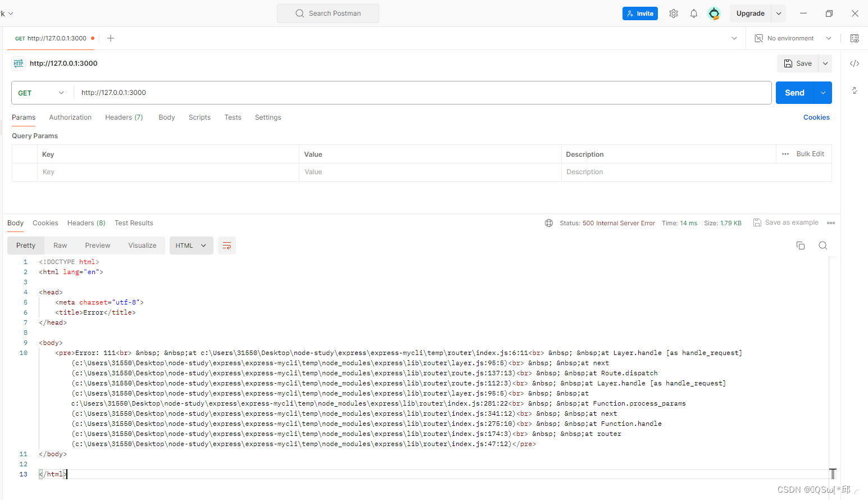
Task: Click the Status: 500 Internal Server Error text
Action: 607,223
